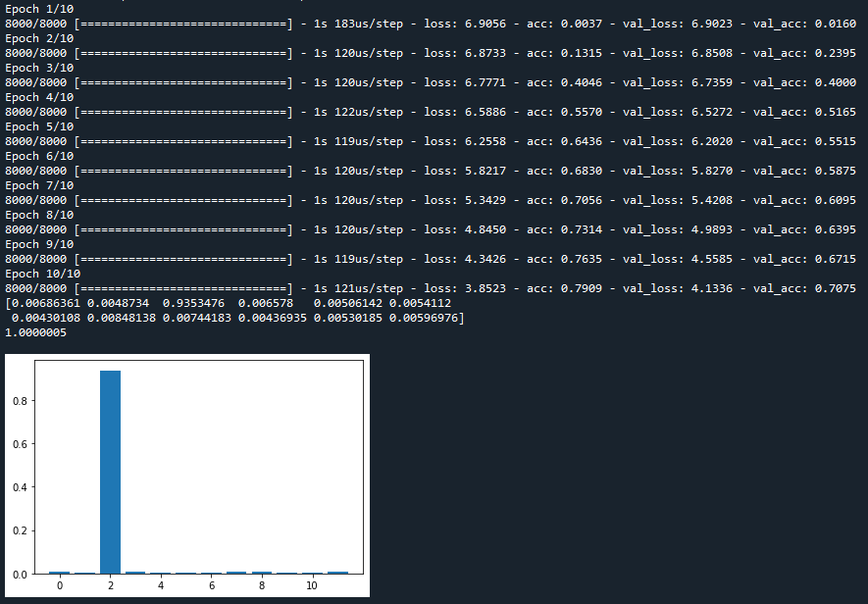Screen dimensions: 868x604
Task: Click val_loss value 5.8270
Action: pyautogui.click(x=712, y=171)
